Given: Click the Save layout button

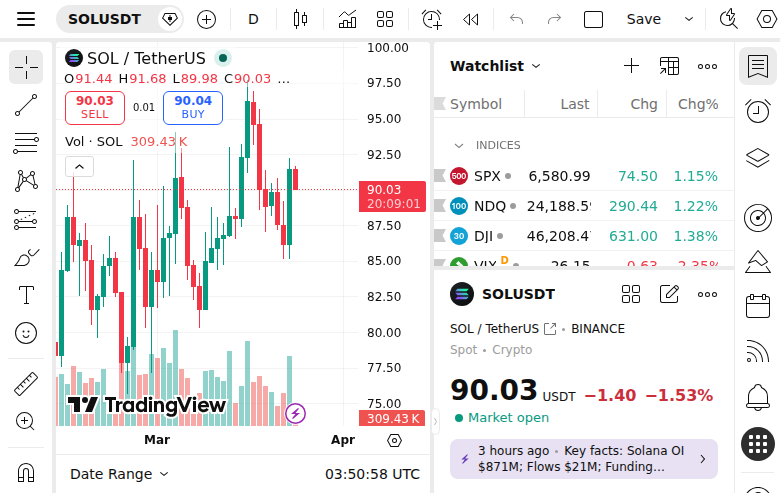Looking at the screenshot, I should (643, 19).
